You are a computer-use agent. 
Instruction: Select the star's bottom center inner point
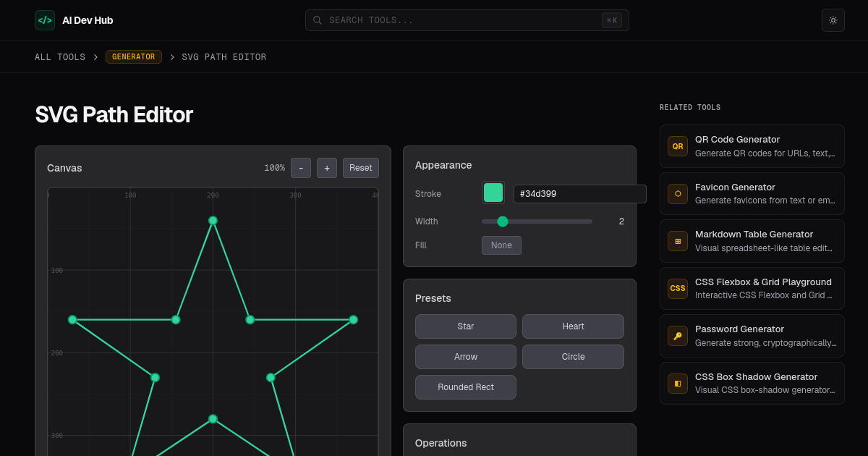point(213,419)
